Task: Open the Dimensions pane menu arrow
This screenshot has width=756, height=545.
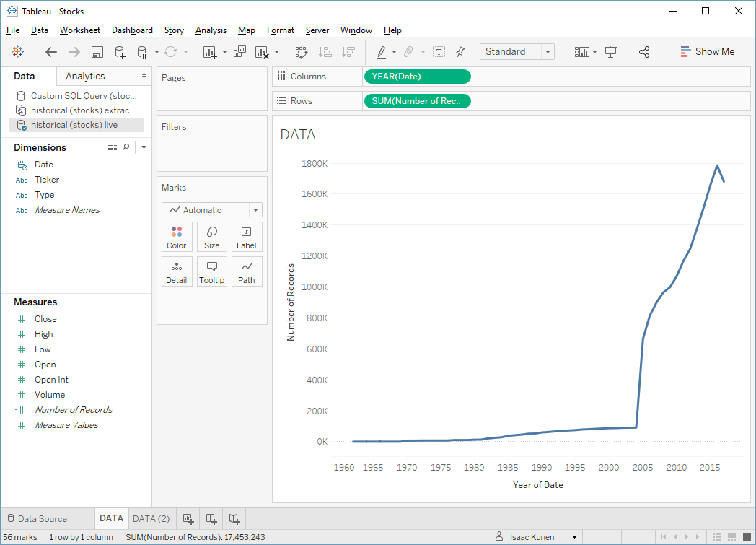Action: (144, 147)
